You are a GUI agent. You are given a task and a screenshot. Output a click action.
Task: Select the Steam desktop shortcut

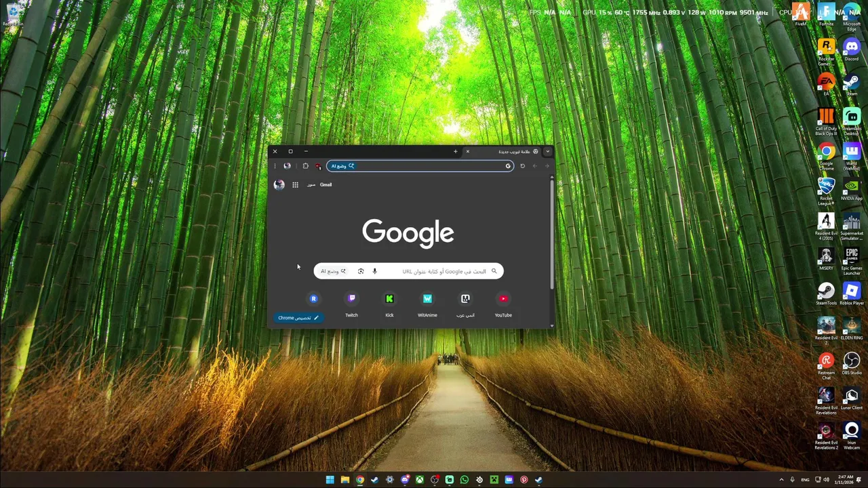(x=852, y=85)
